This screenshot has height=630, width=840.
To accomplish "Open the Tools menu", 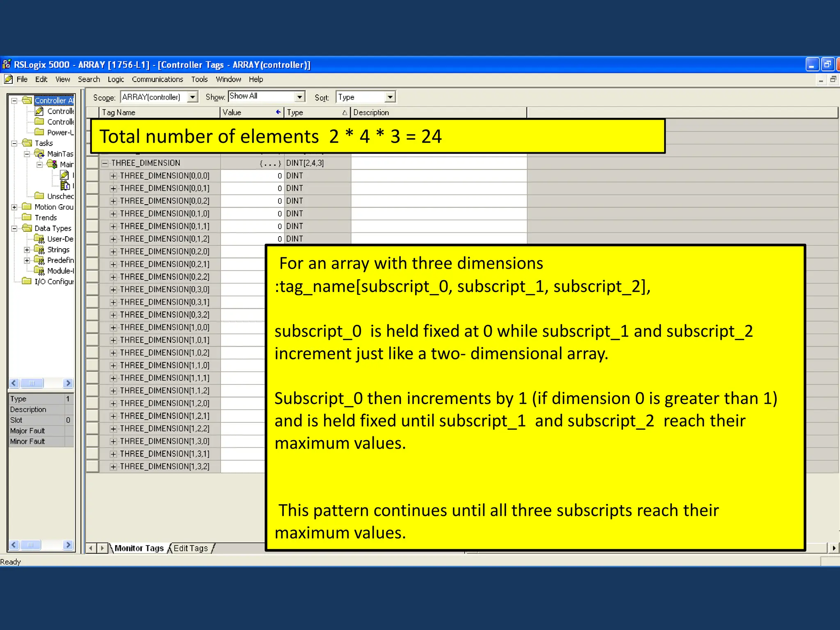I will tap(199, 80).
